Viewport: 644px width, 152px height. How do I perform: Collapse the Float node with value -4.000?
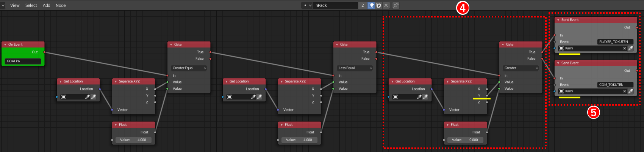pyautogui.click(x=116, y=125)
